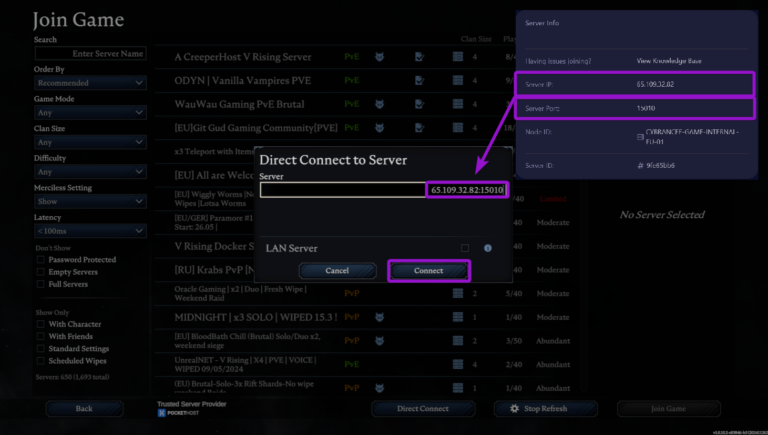Image resolution: width=768 pixels, height=435 pixels.
Task: Check the Standard Settings filter
Action: pos(41,348)
